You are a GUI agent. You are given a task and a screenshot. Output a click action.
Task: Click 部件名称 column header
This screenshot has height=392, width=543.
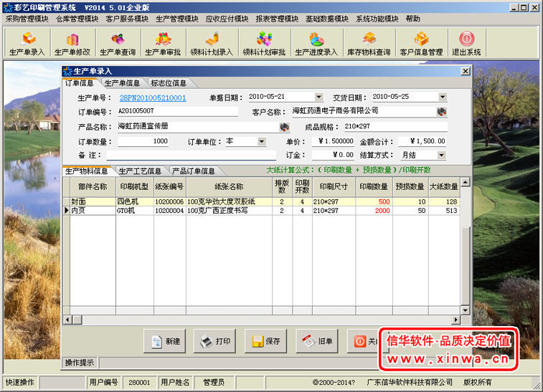point(93,187)
